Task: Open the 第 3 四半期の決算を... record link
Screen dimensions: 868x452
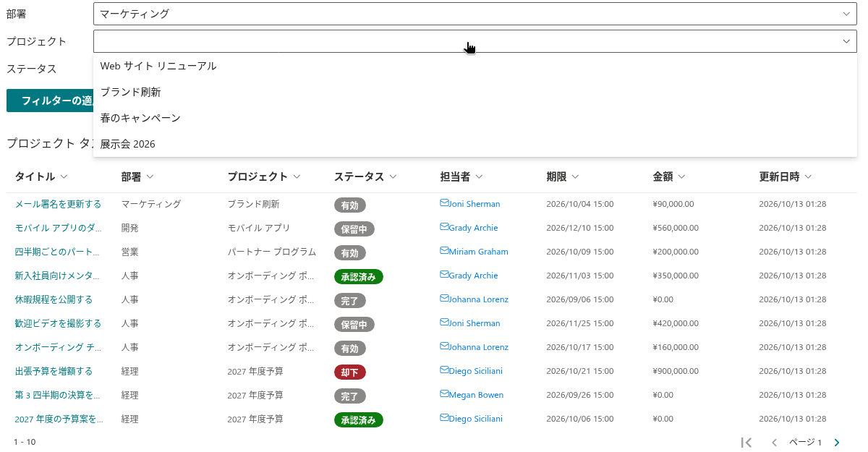Action: [57, 395]
